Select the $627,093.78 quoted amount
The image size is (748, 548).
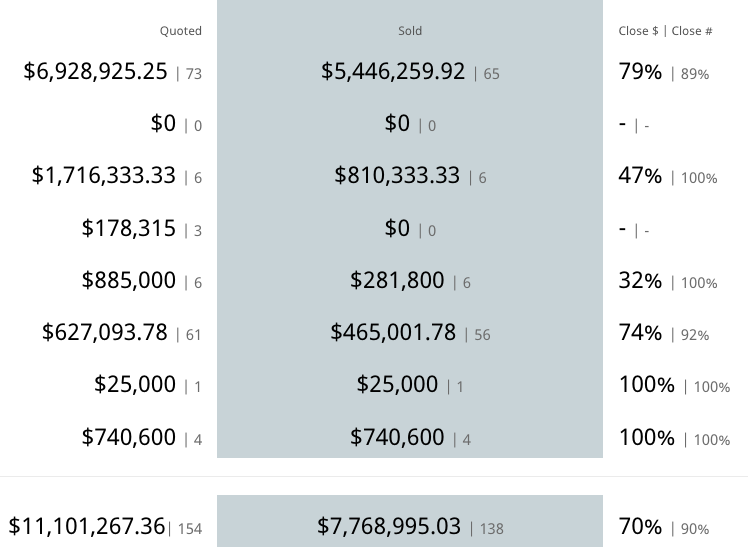click(105, 332)
